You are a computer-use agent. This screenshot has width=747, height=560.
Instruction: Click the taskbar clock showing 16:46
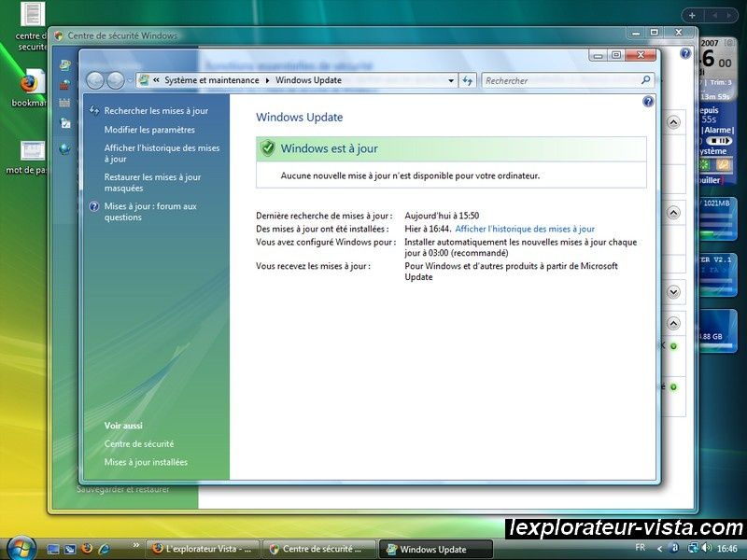tap(727, 548)
